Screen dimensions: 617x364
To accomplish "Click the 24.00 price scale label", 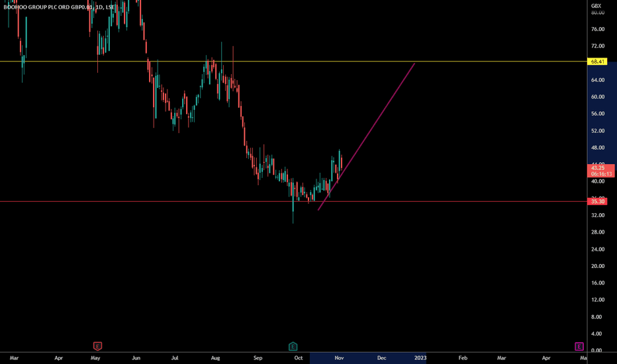I will [x=598, y=249].
